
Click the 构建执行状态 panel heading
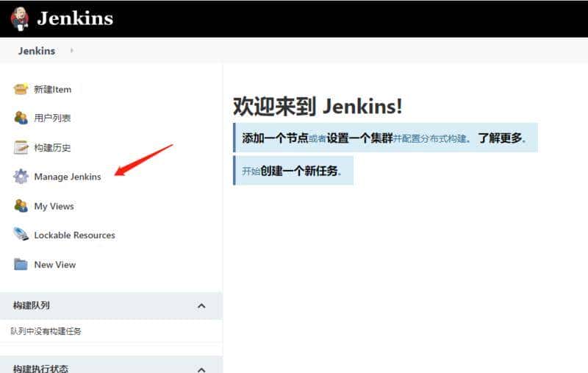pos(40,368)
